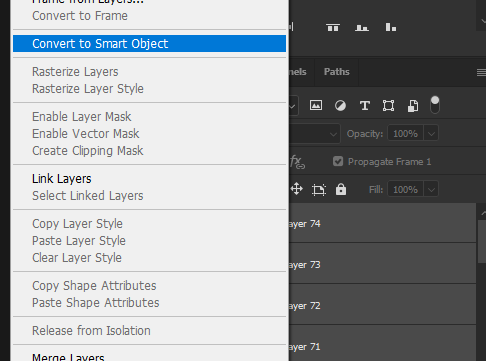Click the unify layer style icon
This screenshot has height=361, width=486.
(x=297, y=162)
